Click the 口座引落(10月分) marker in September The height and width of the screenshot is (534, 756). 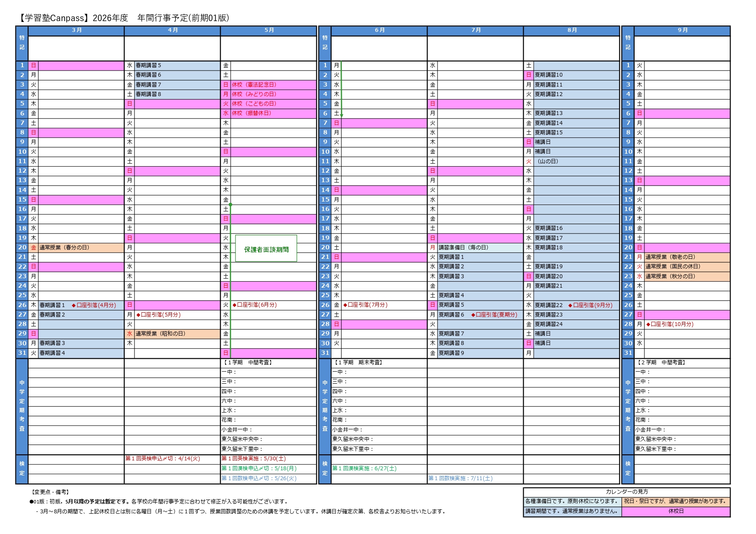coord(669,324)
